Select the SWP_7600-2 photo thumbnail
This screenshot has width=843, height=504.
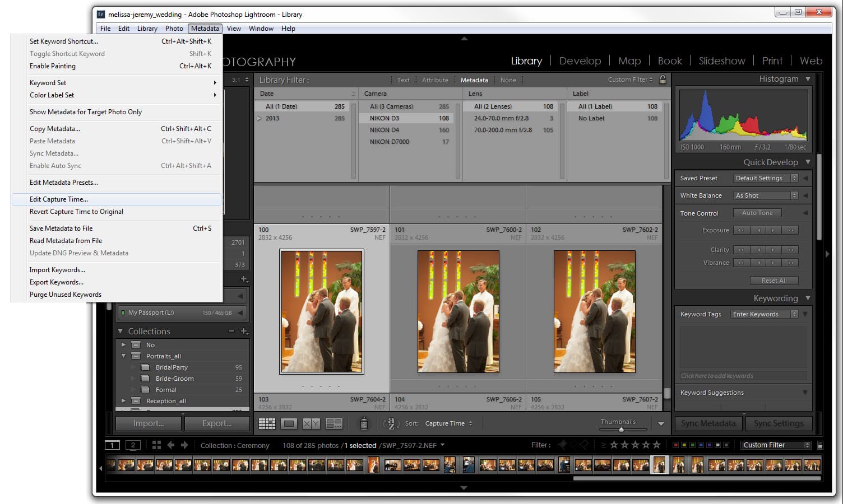458,311
